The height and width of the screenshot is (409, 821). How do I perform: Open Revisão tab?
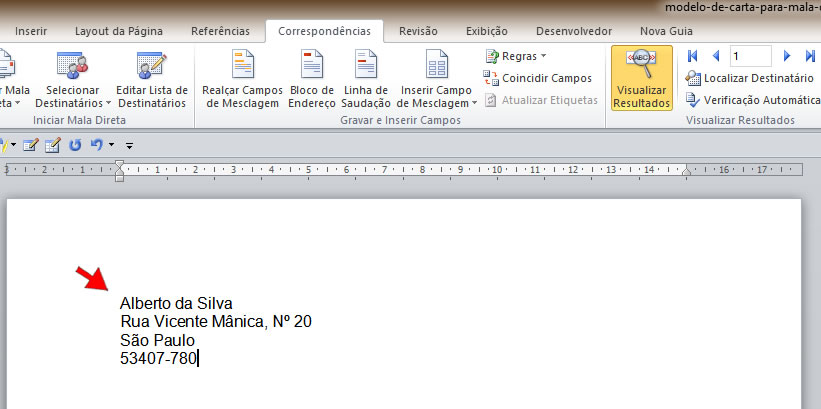tap(418, 31)
